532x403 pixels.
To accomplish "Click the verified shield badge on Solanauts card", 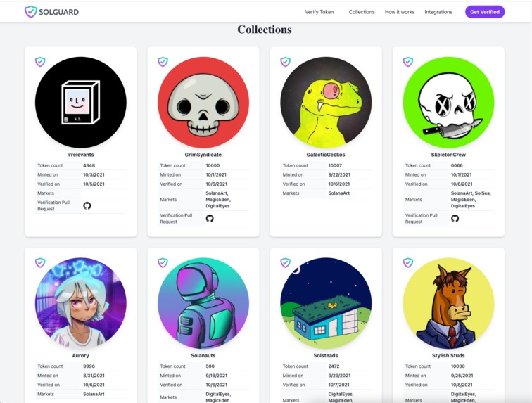I will (x=163, y=262).
